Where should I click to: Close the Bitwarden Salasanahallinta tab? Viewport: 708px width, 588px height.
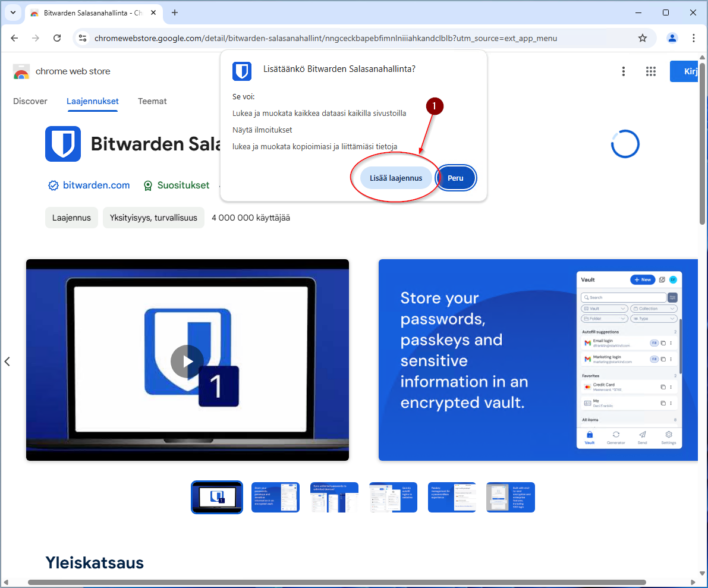click(153, 12)
